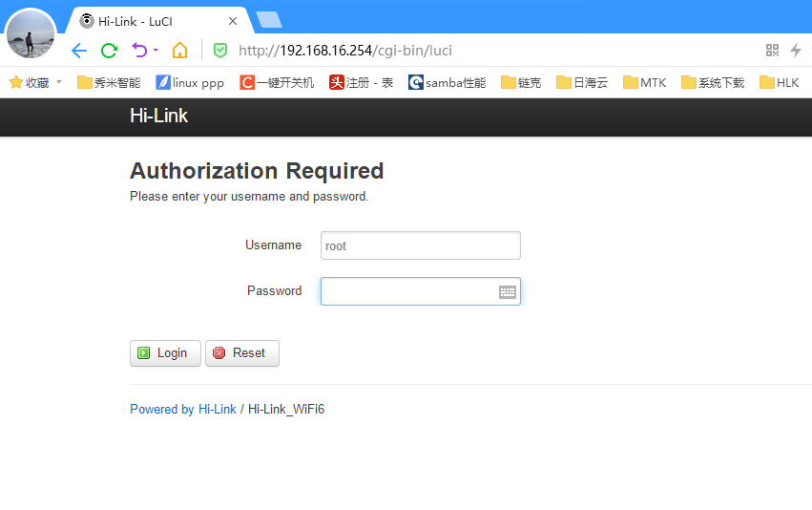Click the purple undo arrow icon
Image resolution: width=812 pixels, height=510 pixels.
(139, 50)
